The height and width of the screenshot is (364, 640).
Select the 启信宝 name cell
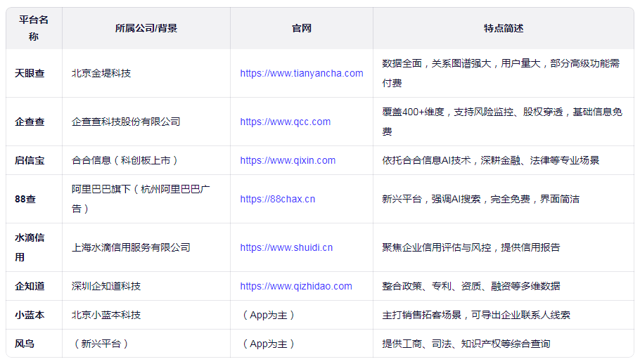(x=30, y=160)
